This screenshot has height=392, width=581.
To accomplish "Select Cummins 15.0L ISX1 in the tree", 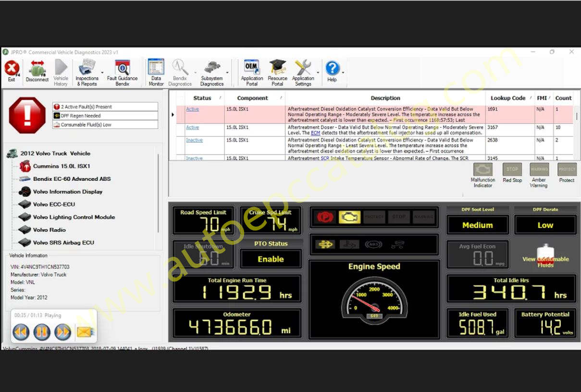I will (62, 166).
